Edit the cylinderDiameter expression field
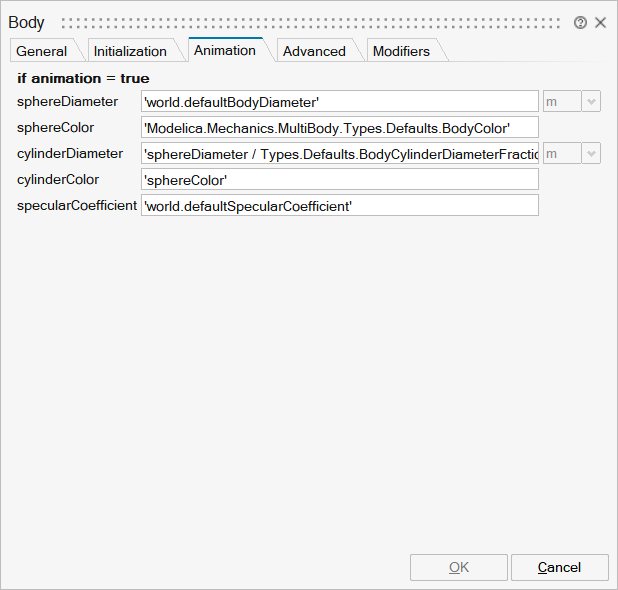The height and width of the screenshot is (590, 618). click(340, 153)
